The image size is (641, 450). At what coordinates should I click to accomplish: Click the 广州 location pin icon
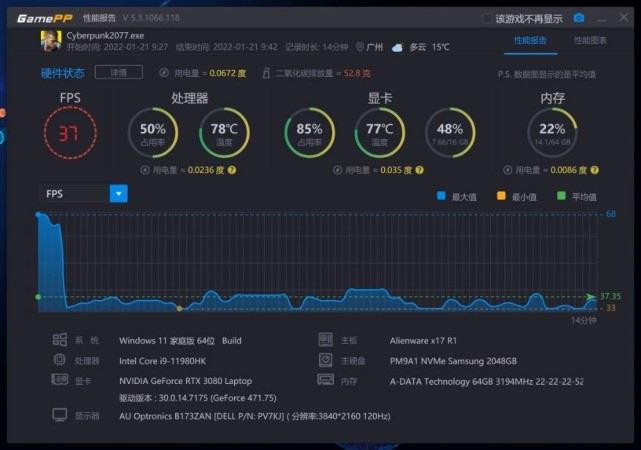(360, 47)
